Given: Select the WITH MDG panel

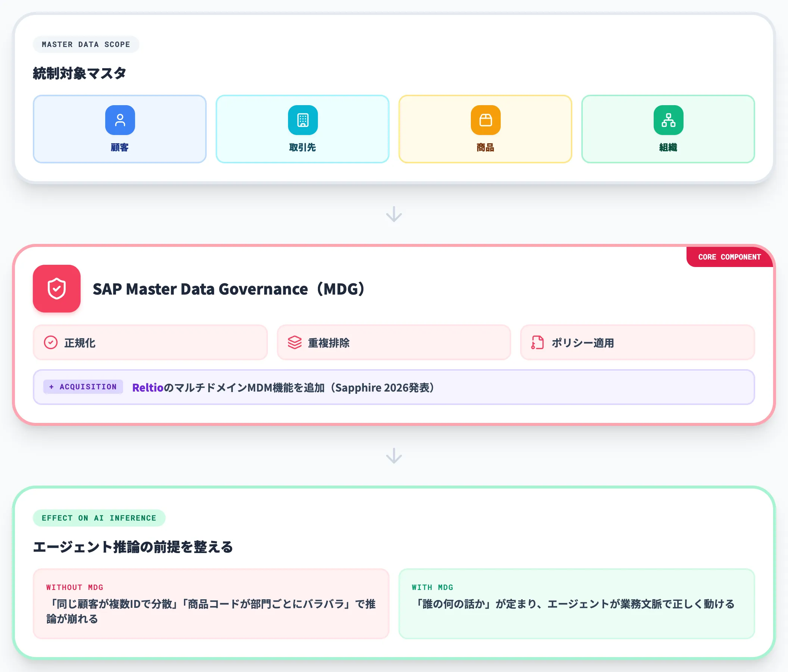Looking at the screenshot, I should (x=576, y=604).
